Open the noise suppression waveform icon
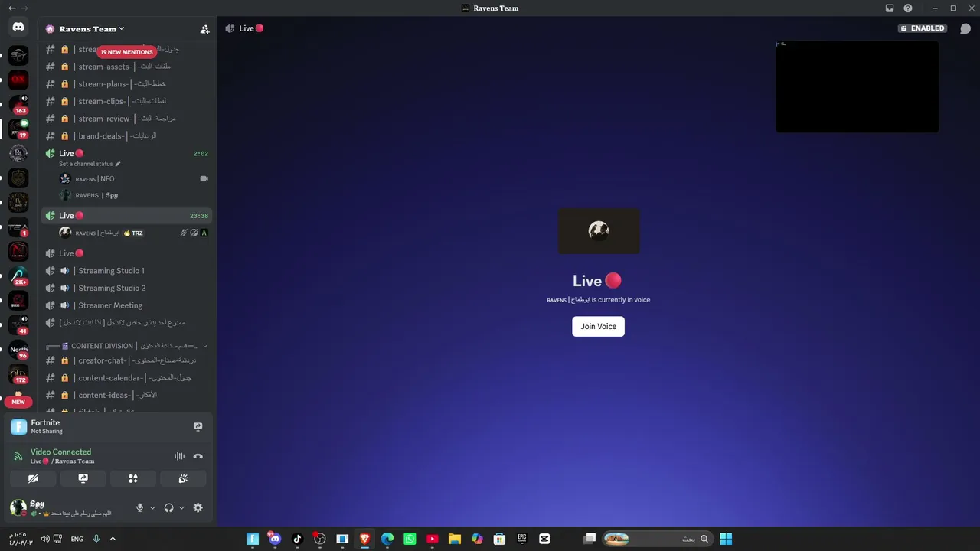The height and width of the screenshot is (551, 980). coord(179,456)
